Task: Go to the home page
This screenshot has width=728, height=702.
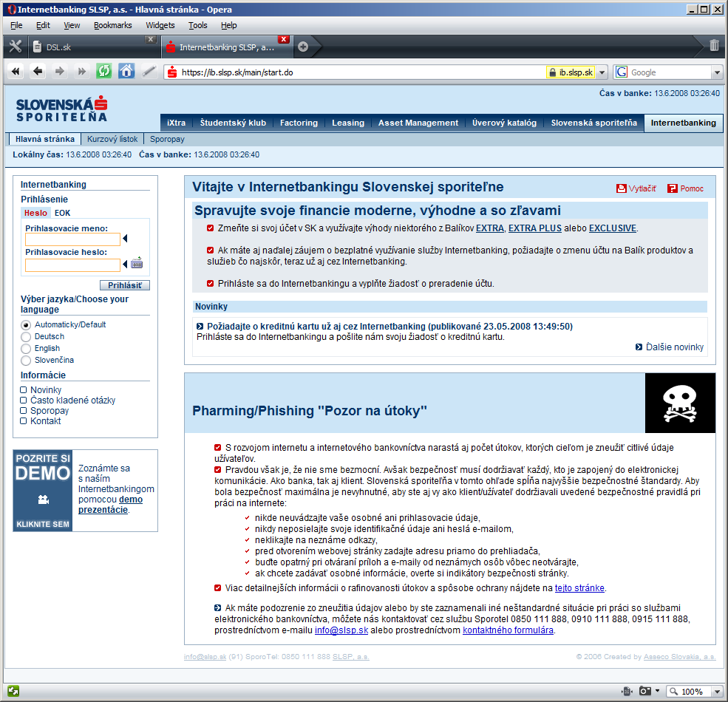Action: 126,72
